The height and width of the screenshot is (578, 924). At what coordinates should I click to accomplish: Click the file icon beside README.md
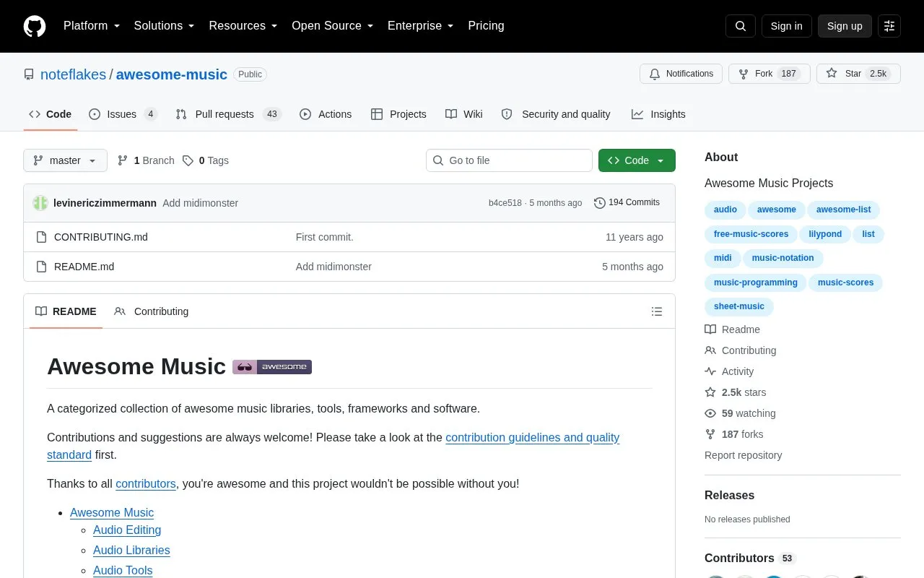[41, 267]
